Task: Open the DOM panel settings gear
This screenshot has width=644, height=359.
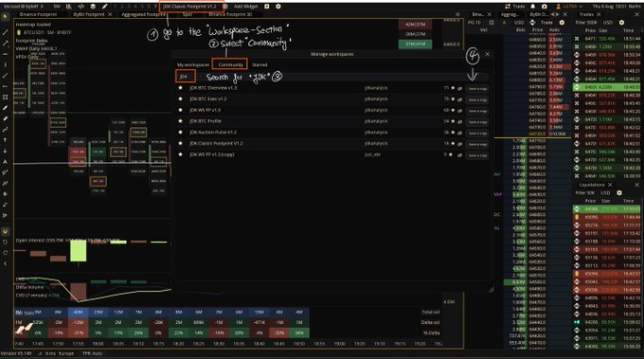Action: tap(562, 23)
